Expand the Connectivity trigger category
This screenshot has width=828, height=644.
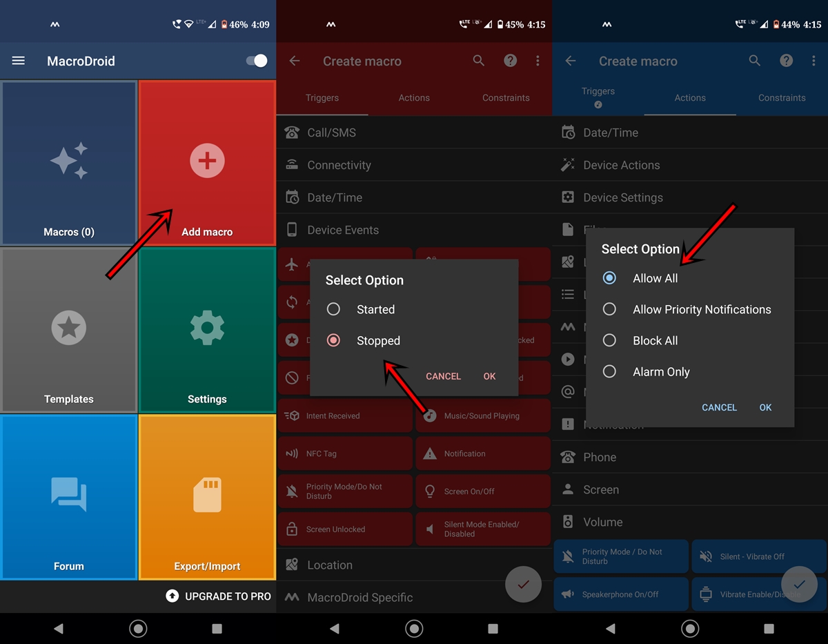[414, 165]
